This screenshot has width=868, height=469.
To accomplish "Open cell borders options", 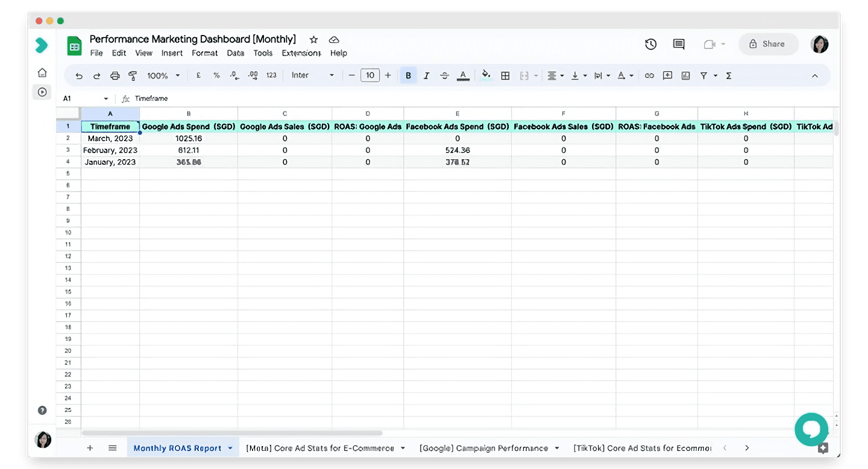I will tap(505, 75).
